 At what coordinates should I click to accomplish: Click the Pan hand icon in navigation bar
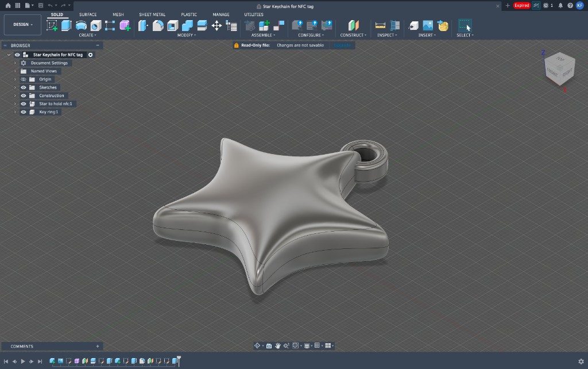[x=278, y=346]
